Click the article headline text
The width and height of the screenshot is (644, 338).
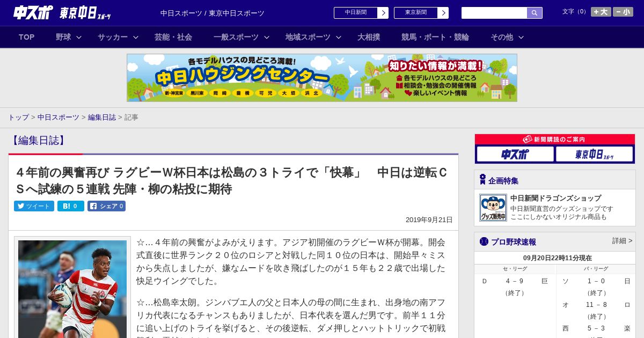tap(231, 181)
